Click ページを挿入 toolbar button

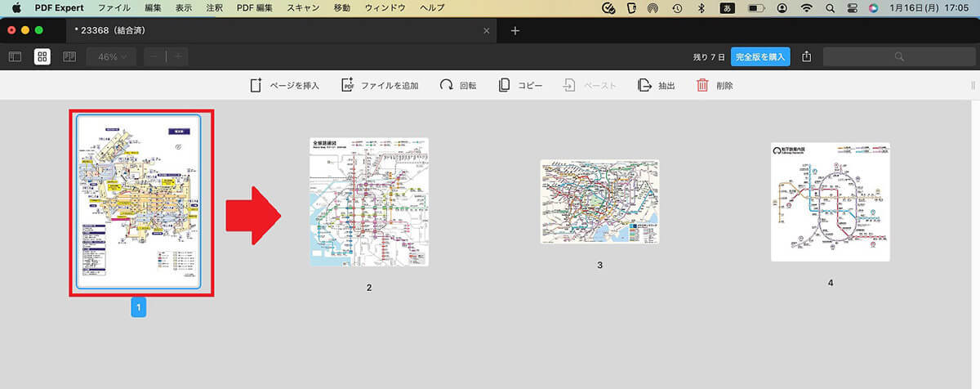click(284, 85)
